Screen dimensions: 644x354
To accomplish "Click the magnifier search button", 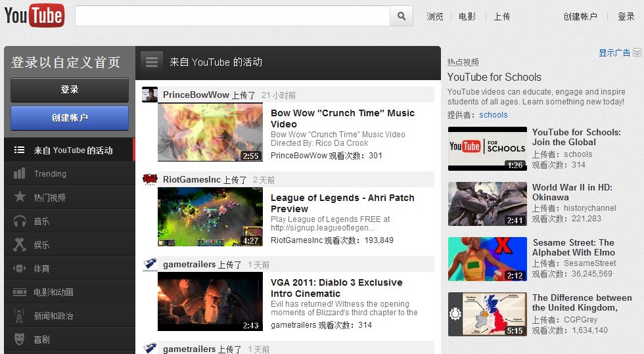I will point(402,16).
